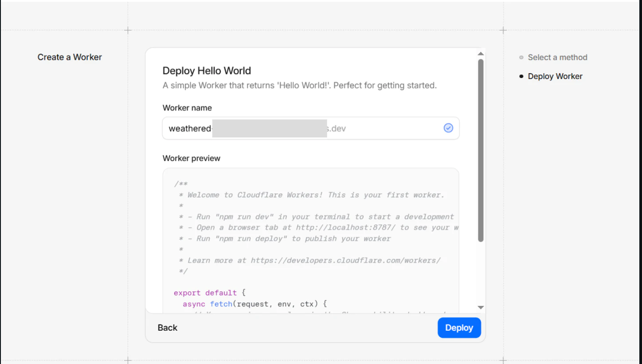The image size is (642, 364).
Task: Click the 'Open a browser tab' comment line
Action: 318,227
